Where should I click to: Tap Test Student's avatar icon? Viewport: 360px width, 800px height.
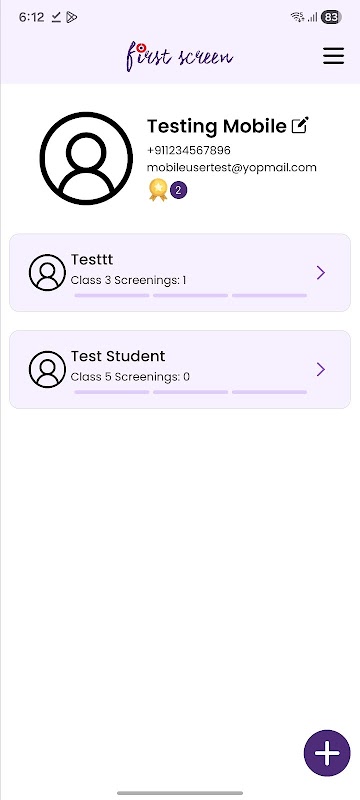(47, 369)
